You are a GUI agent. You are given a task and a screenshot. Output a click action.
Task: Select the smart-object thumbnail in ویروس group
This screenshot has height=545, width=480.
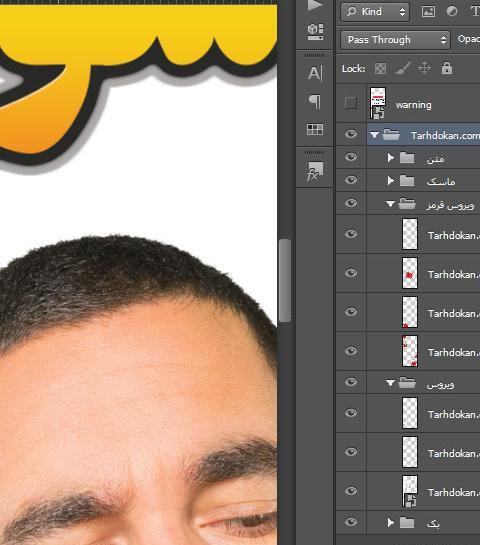pos(410,491)
